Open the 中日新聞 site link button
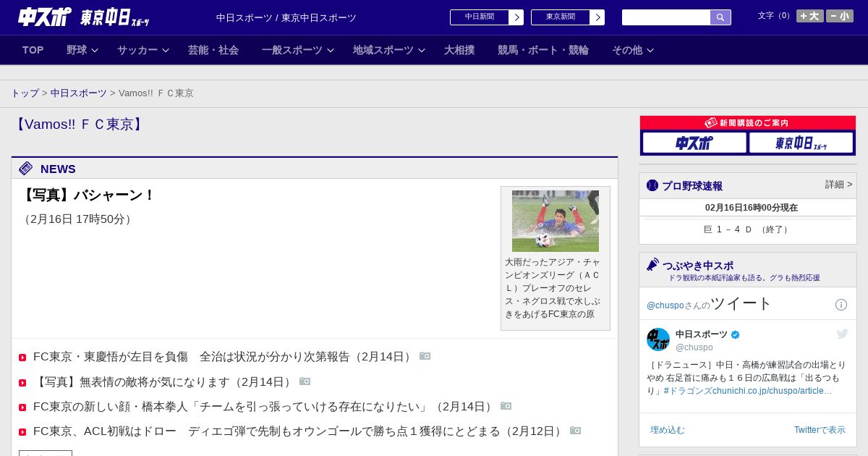 479,17
